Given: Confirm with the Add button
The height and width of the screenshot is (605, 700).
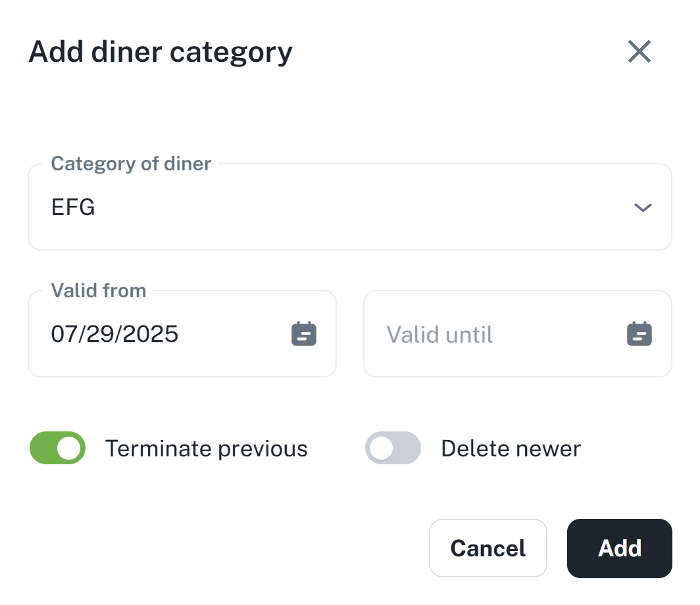Looking at the screenshot, I should [x=619, y=548].
